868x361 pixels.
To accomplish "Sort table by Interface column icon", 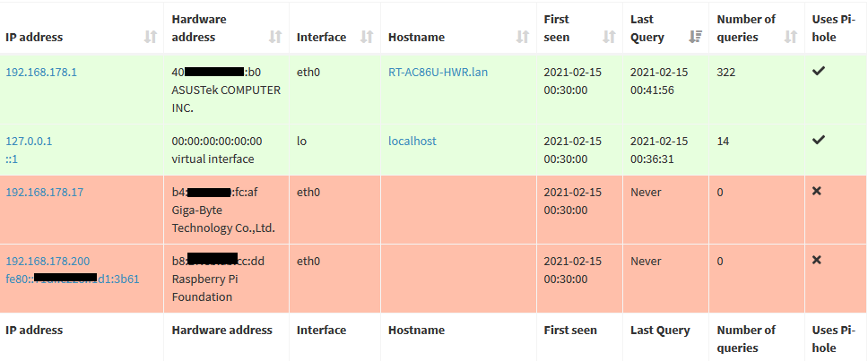I will click(367, 37).
